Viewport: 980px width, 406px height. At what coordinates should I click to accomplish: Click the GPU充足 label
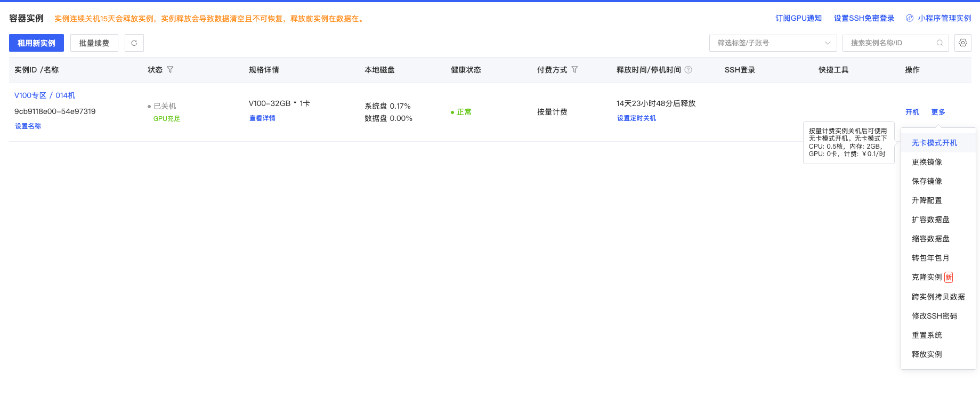point(167,119)
